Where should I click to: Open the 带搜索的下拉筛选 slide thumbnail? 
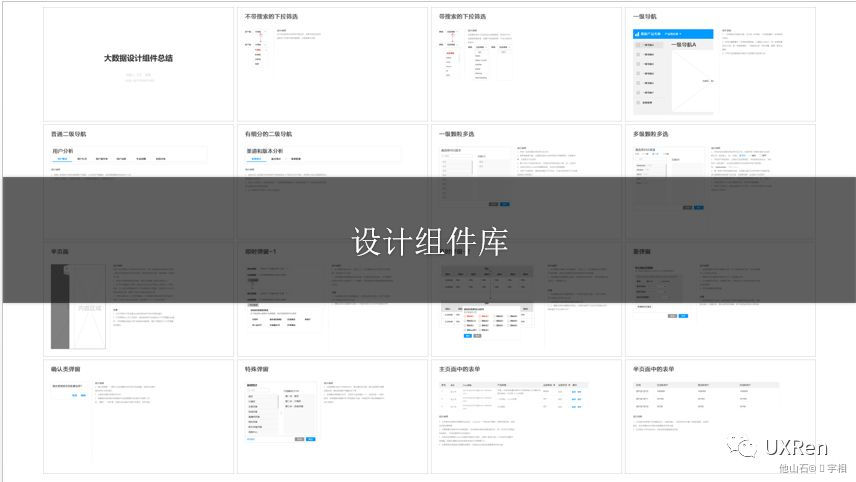click(x=526, y=64)
